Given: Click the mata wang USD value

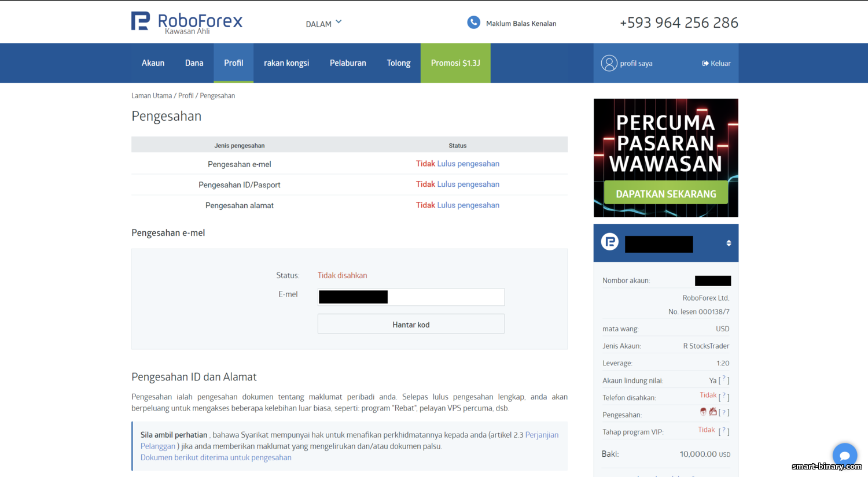Looking at the screenshot, I should [x=722, y=329].
